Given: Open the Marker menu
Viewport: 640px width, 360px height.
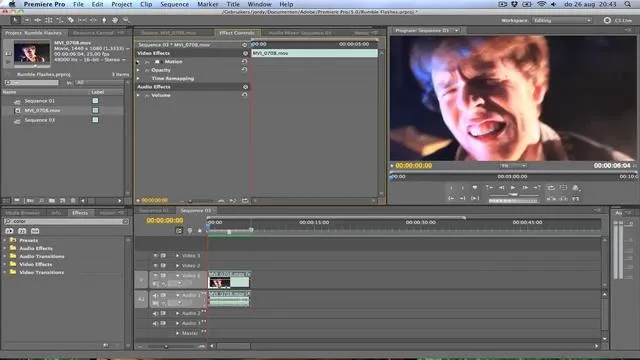Looking at the screenshot, I should [x=207, y=4].
